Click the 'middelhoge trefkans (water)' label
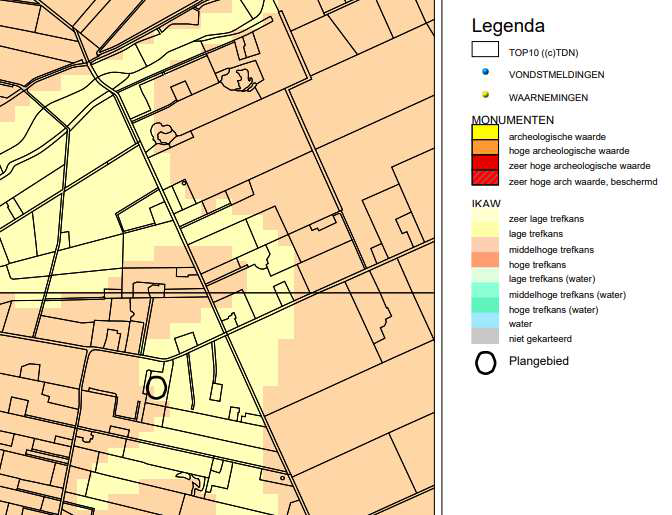The width and height of the screenshot is (672, 515). coord(567,295)
